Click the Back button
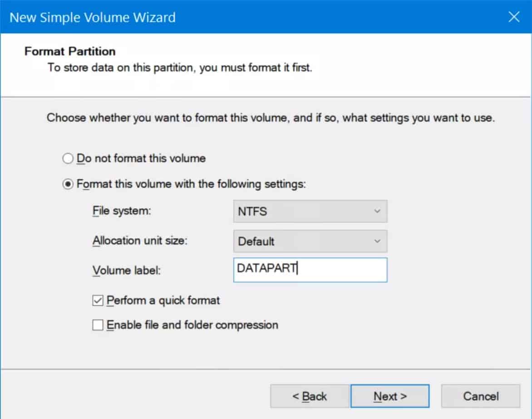Screen dimensions: 532x419 coord(309,395)
